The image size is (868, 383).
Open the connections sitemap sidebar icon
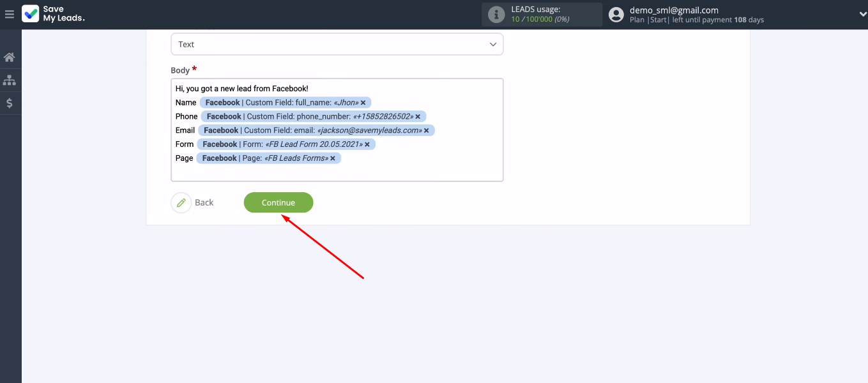pyautogui.click(x=10, y=80)
